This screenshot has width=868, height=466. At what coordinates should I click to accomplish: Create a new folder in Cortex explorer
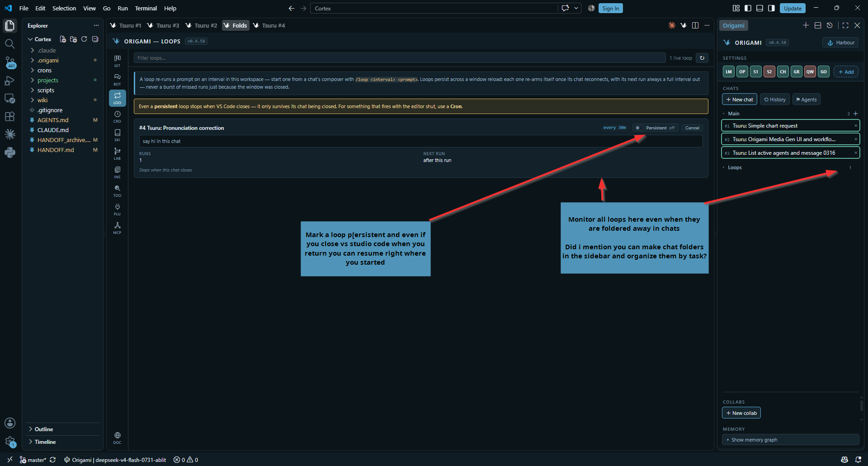click(73, 39)
